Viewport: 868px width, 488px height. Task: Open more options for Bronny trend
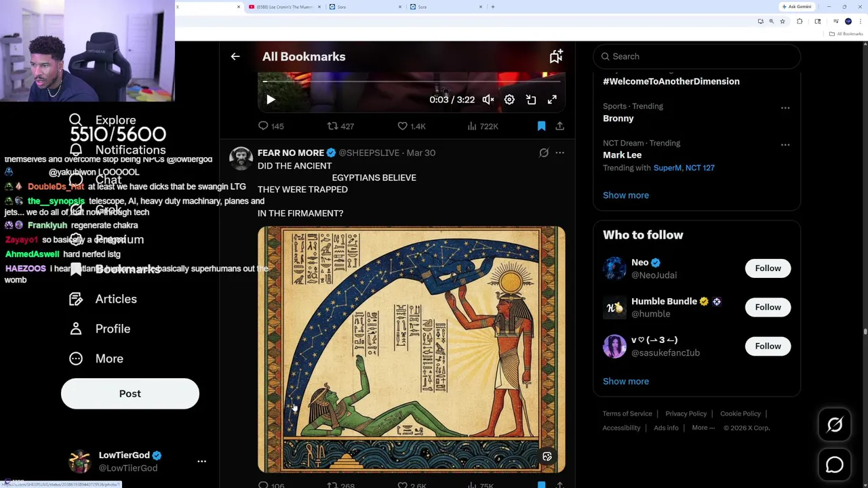pyautogui.click(x=785, y=108)
